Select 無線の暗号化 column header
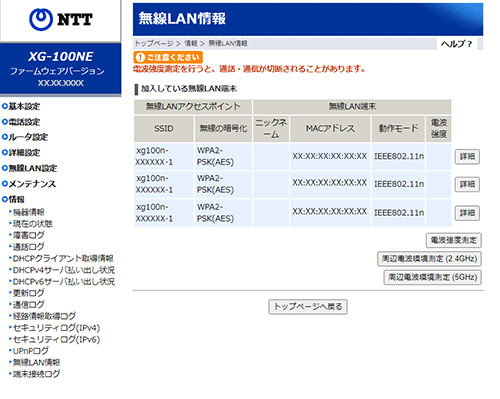The height and width of the screenshot is (399, 500). coord(223,129)
